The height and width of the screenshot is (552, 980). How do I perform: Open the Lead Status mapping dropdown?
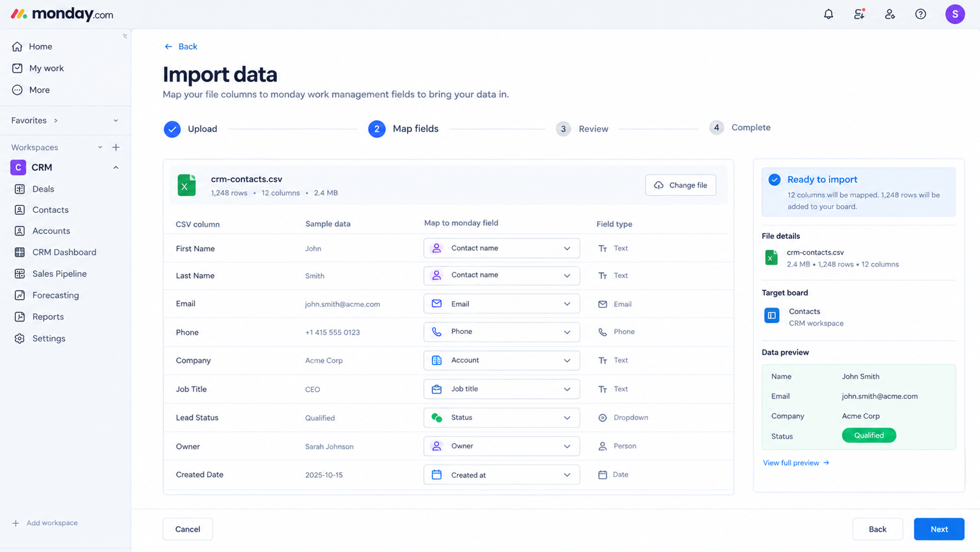pyautogui.click(x=501, y=418)
